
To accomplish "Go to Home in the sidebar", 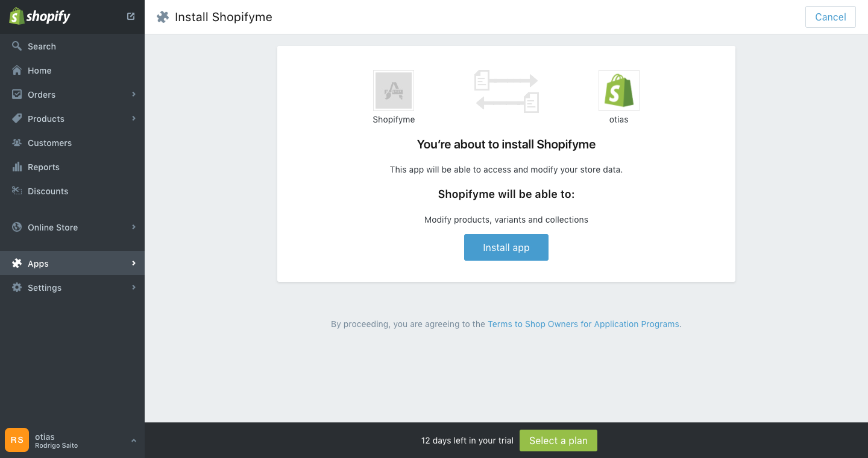I will click(40, 71).
